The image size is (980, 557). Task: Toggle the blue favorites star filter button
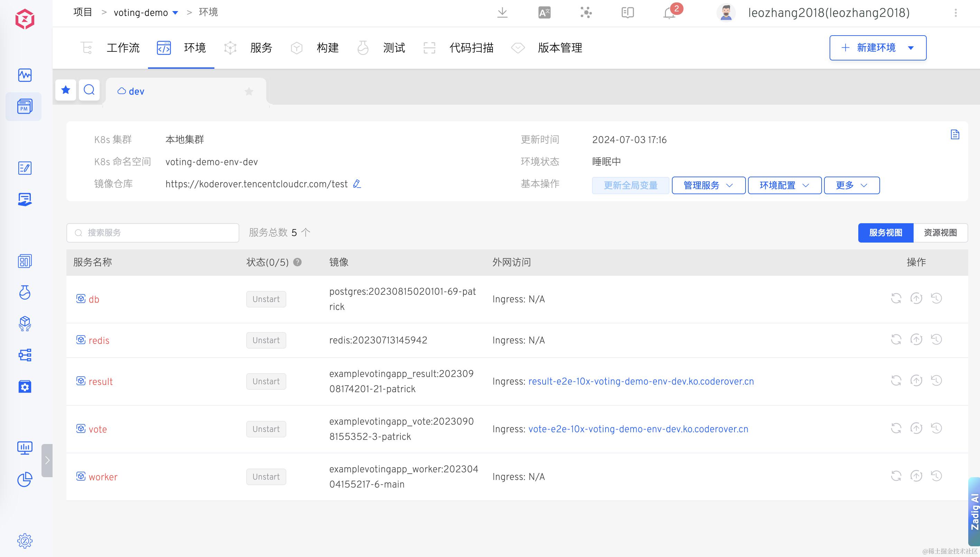[x=66, y=90]
